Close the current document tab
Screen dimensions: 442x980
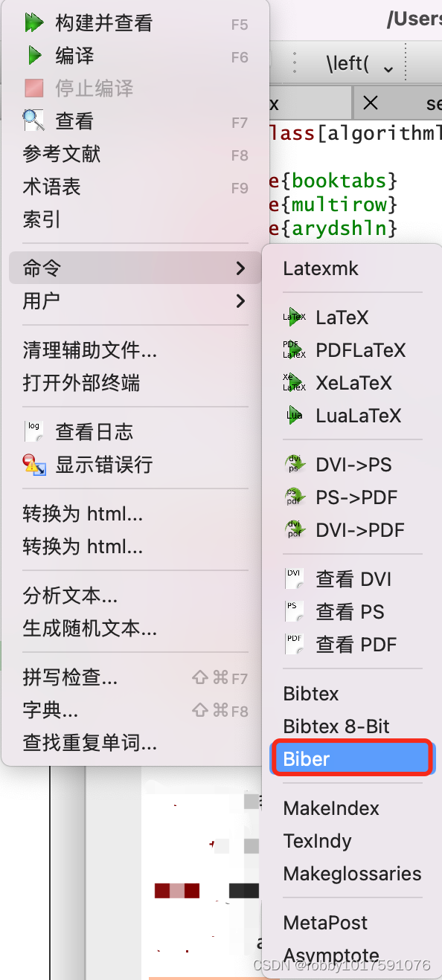[x=370, y=102]
